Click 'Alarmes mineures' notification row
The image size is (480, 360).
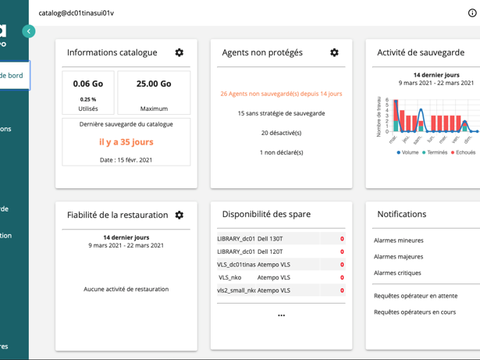click(x=399, y=240)
